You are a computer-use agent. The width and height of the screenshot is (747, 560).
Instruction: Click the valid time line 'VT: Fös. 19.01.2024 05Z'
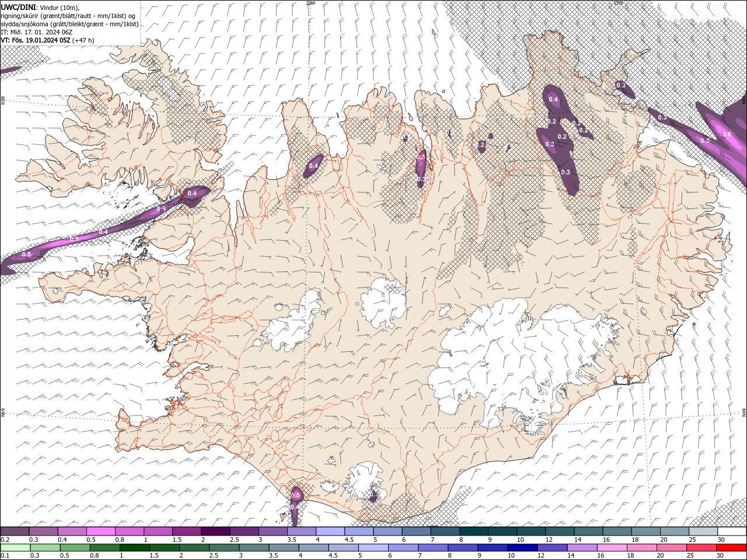[35, 40]
